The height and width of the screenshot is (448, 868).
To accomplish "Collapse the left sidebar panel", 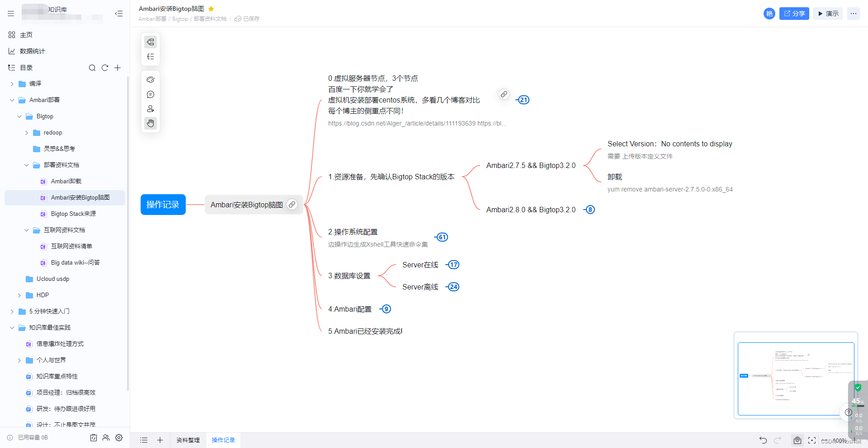I will [118, 14].
